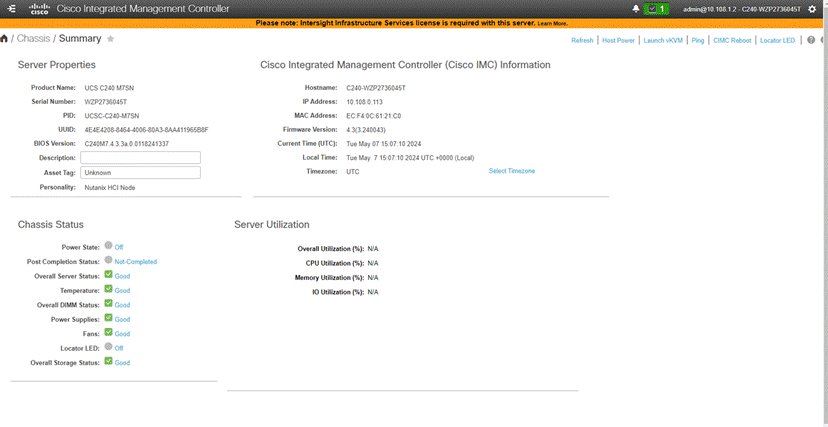Viewport: 828px width, 427px height.
Task: Navigate to Chassis in the breadcrumb
Action: (x=33, y=39)
